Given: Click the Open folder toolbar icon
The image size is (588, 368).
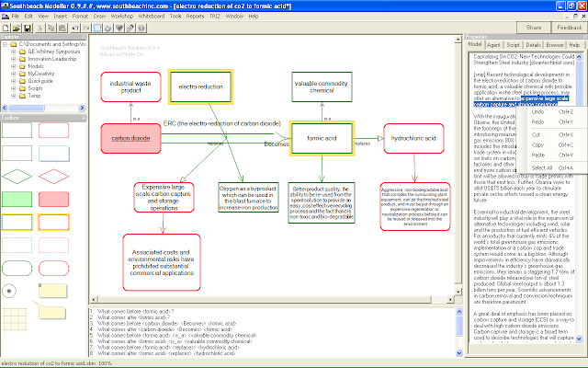Looking at the screenshot, I should tap(17, 29).
